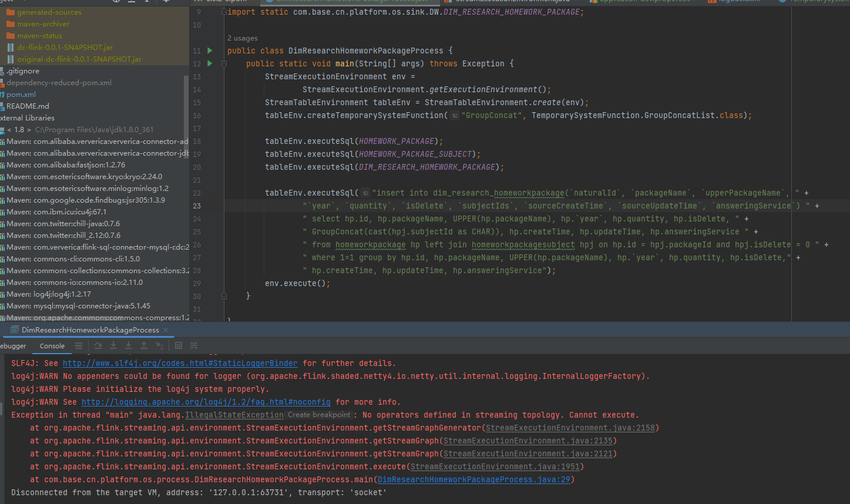Collapse the import block fold marker at line 9
The width and height of the screenshot is (850, 504).
pos(224,12)
